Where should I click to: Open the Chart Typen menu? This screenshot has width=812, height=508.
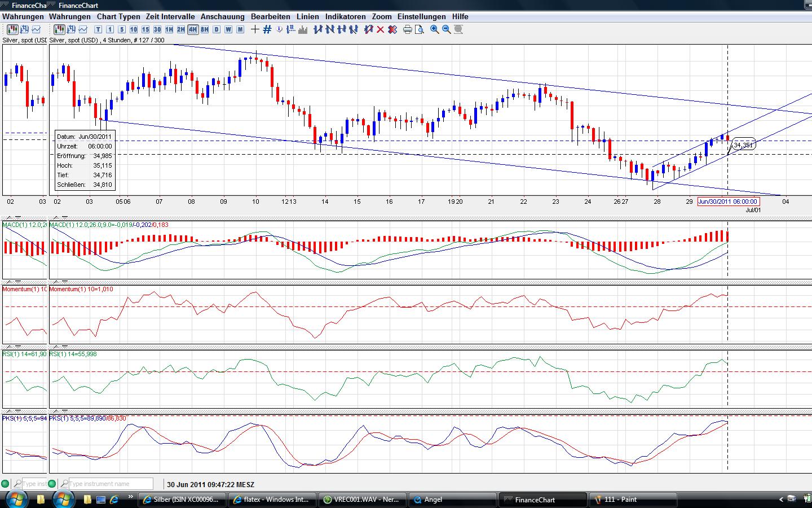118,16
